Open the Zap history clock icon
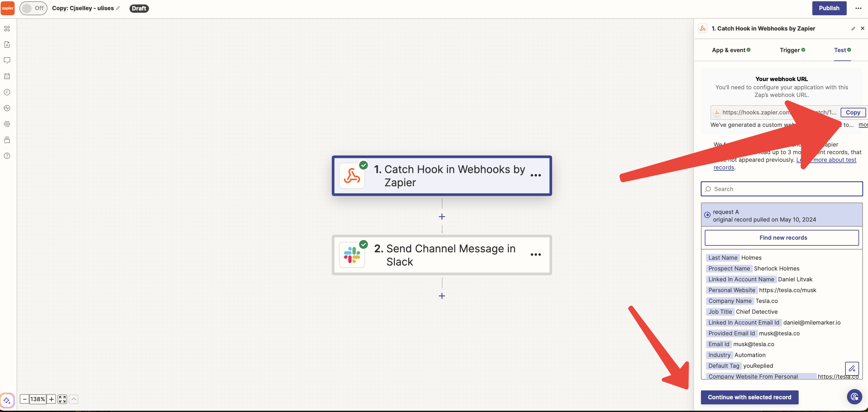The height and width of the screenshot is (412, 868). coord(7,92)
